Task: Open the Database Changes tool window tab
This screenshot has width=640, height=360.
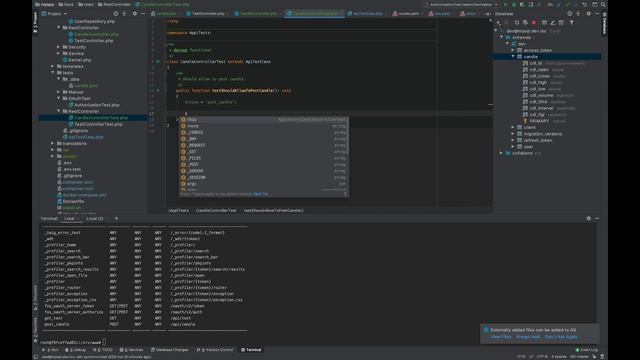Action: tap(169, 350)
